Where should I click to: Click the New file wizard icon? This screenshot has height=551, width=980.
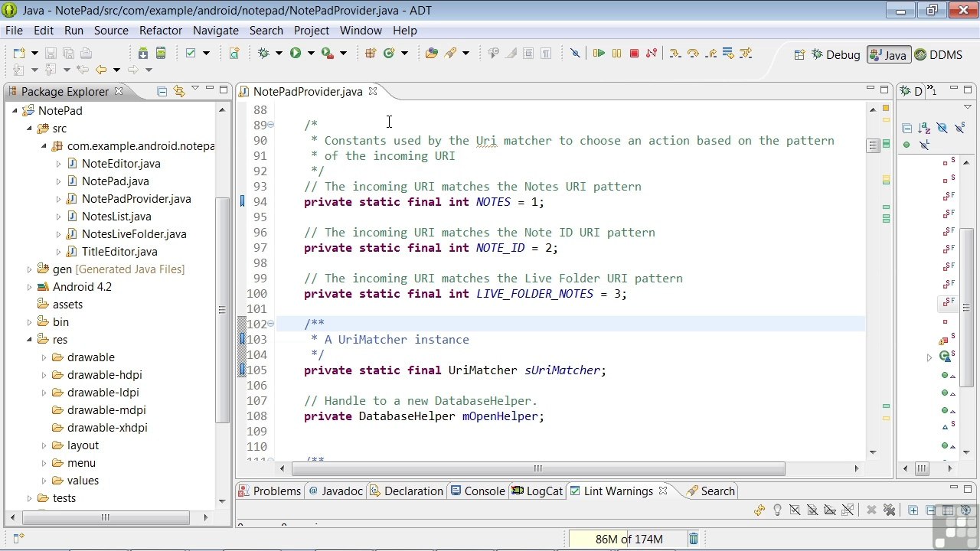coord(18,53)
